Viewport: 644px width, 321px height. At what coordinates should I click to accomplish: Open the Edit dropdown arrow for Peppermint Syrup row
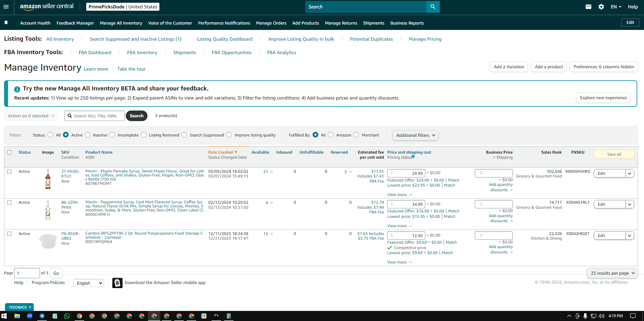pos(630,204)
